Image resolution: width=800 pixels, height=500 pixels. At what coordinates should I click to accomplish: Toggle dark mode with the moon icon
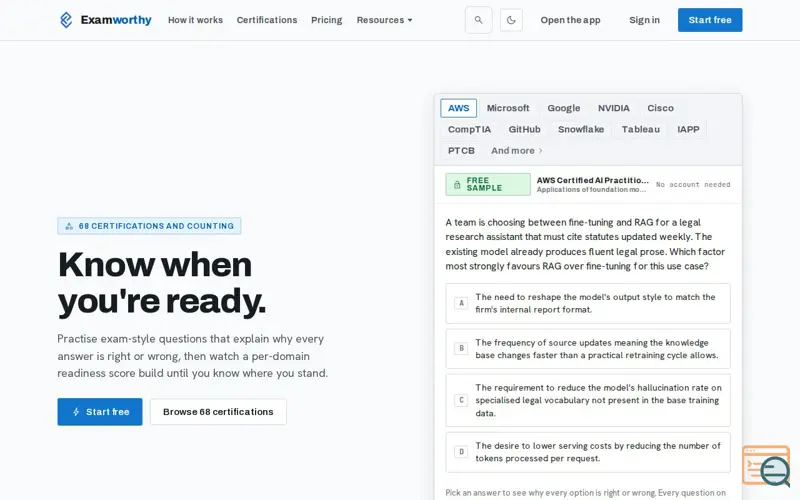click(511, 20)
